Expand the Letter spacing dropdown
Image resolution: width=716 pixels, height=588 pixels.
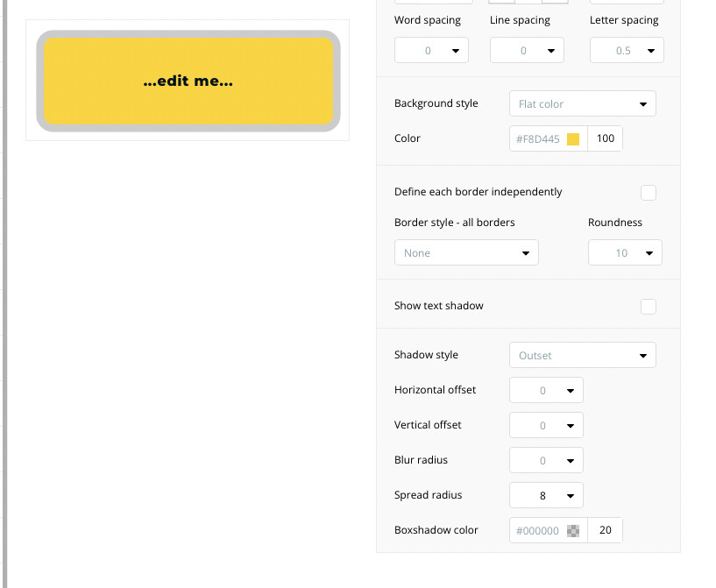(x=627, y=51)
